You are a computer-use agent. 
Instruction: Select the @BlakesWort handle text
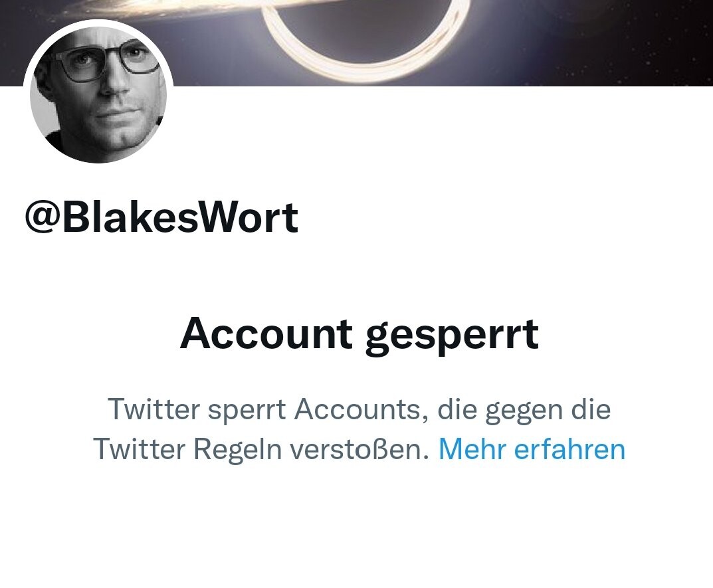162,218
